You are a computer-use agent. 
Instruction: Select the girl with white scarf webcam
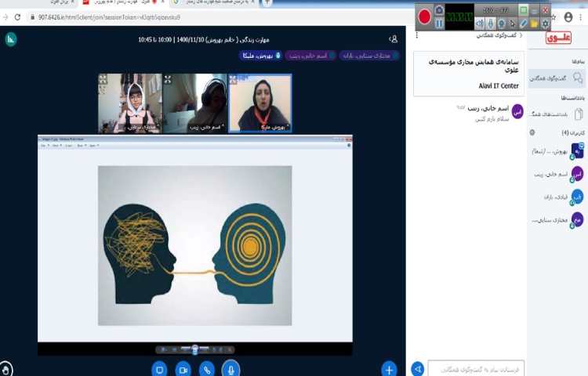click(130, 103)
